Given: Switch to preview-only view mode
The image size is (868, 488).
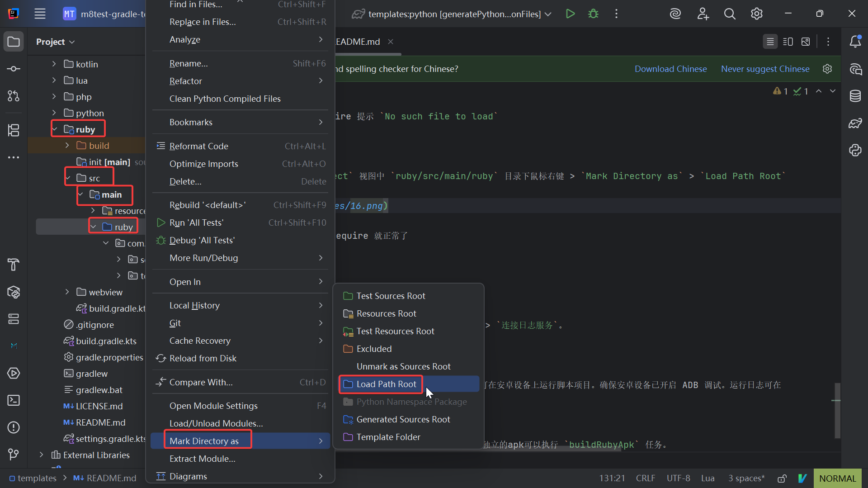Looking at the screenshot, I should [806, 42].
